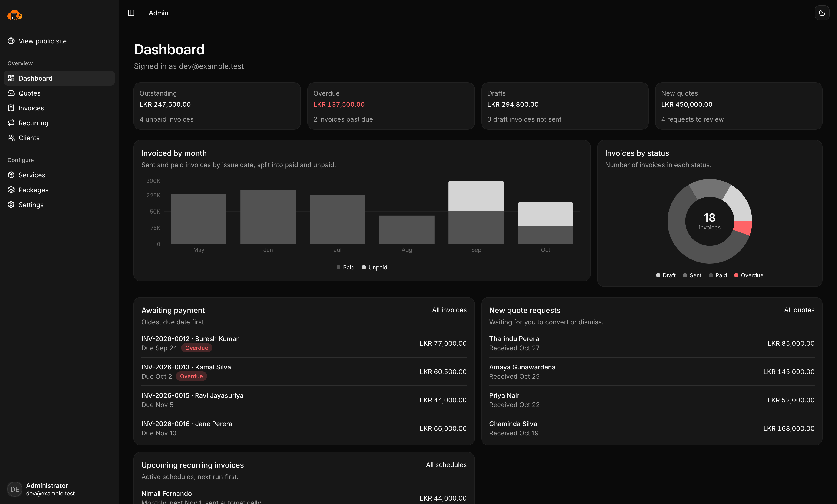Open Nimali Fernando recurring schedule
The width and height of the screenshot is (837, 504).
click(304, 497)
